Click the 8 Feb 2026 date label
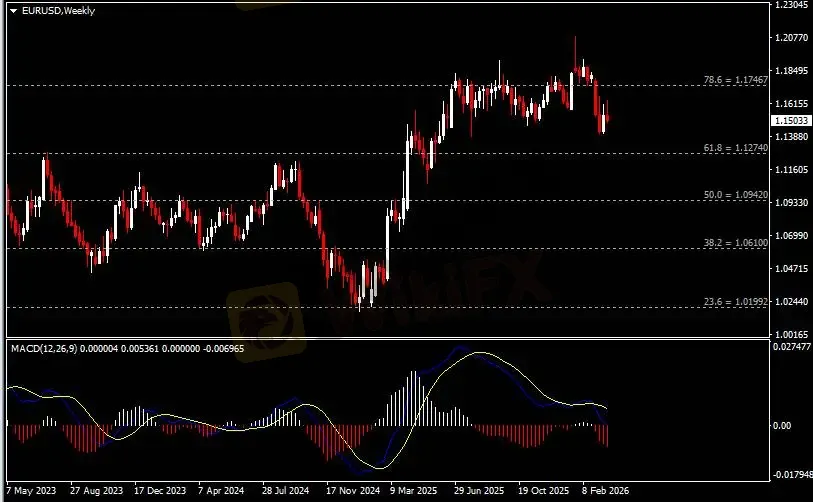The width and height of the screenshot is (813, 502). point(605,491)
